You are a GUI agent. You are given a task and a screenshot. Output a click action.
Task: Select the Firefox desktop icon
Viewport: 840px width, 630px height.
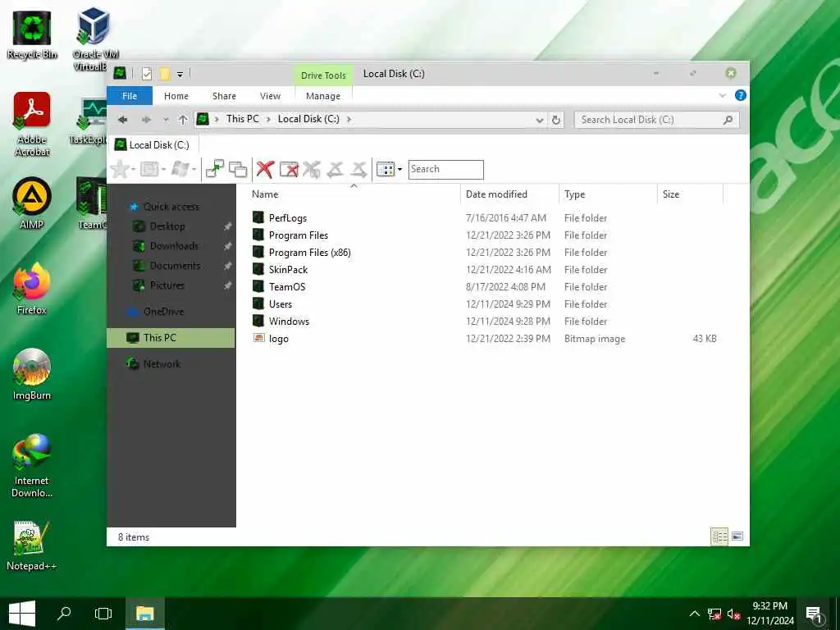point(32,288)
